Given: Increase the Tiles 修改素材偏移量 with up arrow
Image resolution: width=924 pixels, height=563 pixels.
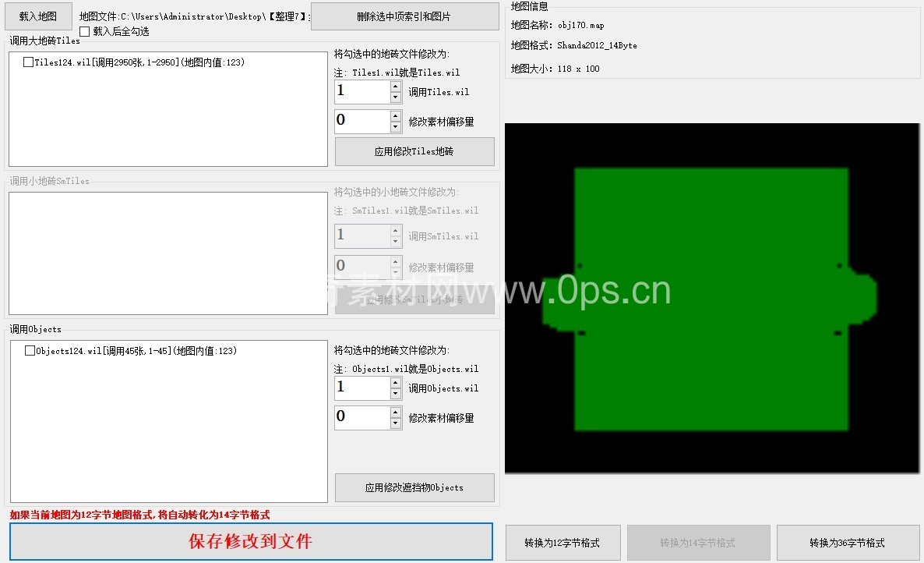Looking at the screenshot, I should point(396,116).
